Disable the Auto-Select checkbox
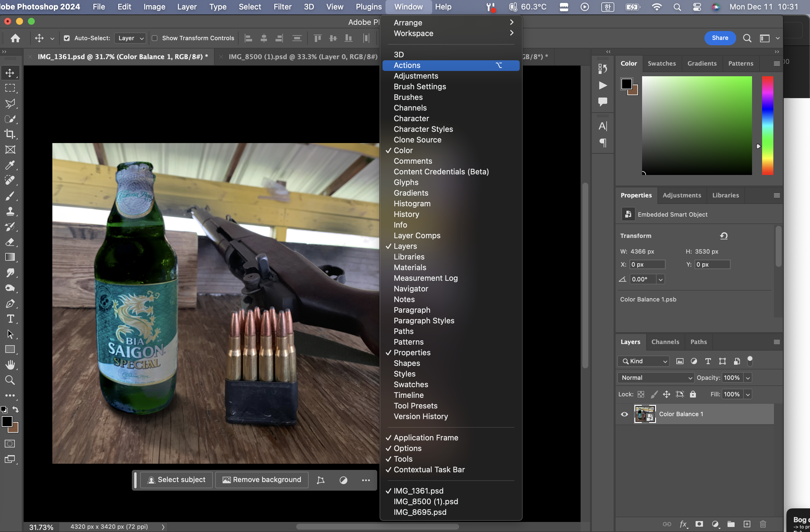Image resolution: width=810 pixels, height=532 pixels. (x=67, y=38)
